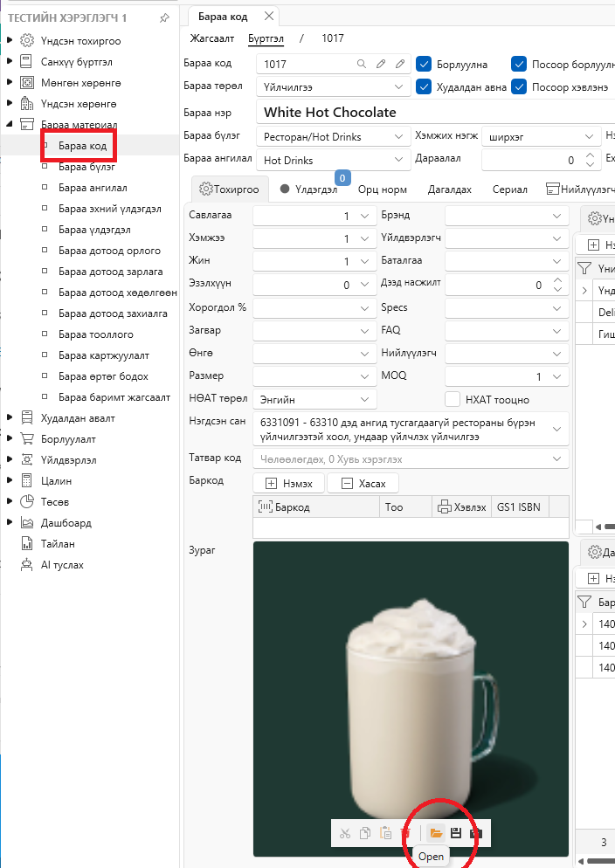Open the Орц норм tab

[382, 189]
